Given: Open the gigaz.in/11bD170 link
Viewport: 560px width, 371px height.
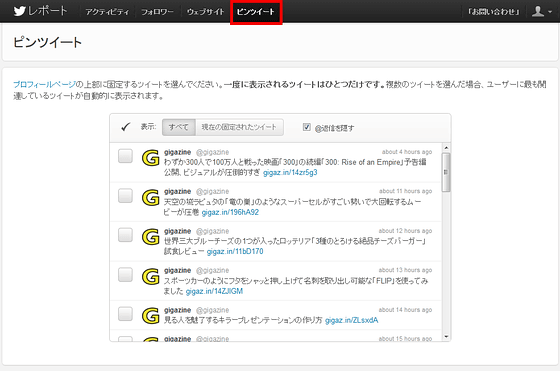Looking at the screenshot, I should 235,251.
